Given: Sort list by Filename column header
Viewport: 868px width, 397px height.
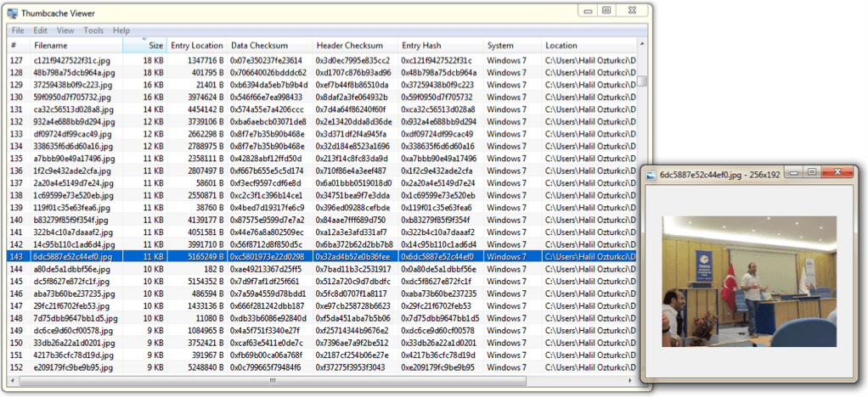Looking at the screenshot, I should click(51, 46).
